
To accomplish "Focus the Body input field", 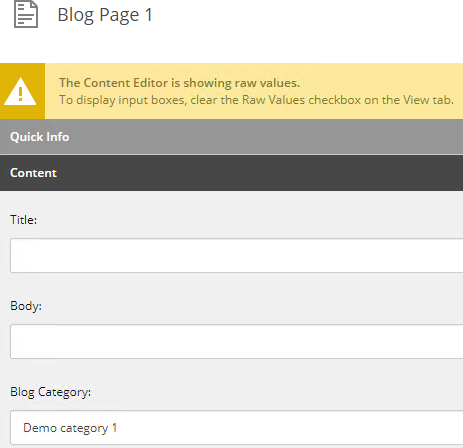I will 237,341.
